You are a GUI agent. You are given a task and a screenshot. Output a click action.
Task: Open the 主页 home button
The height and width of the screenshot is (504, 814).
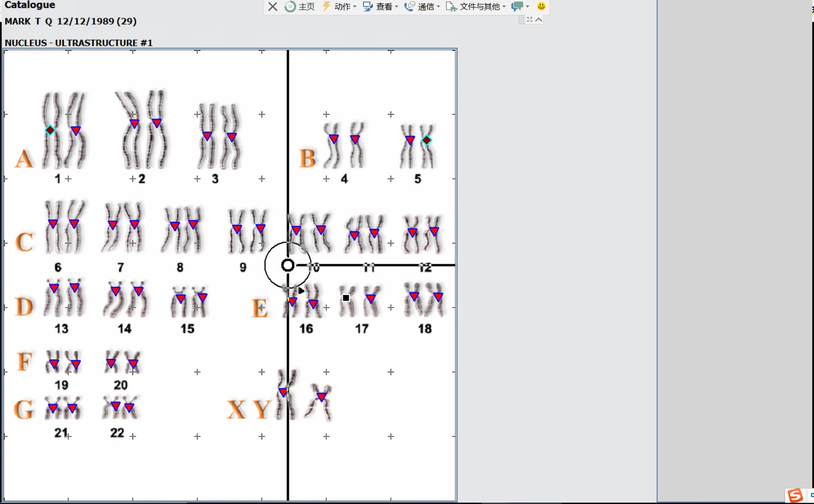[300, 6]
